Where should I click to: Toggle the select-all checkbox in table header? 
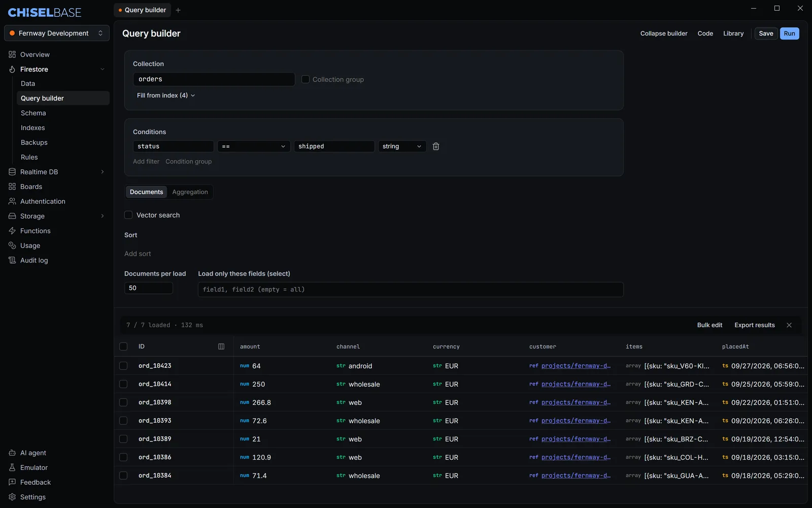pos(123,346)
